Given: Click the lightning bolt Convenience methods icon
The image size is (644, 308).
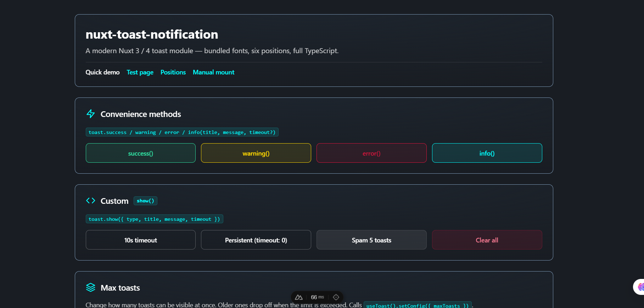Looking at the screenshot, I should pos(91,114).
